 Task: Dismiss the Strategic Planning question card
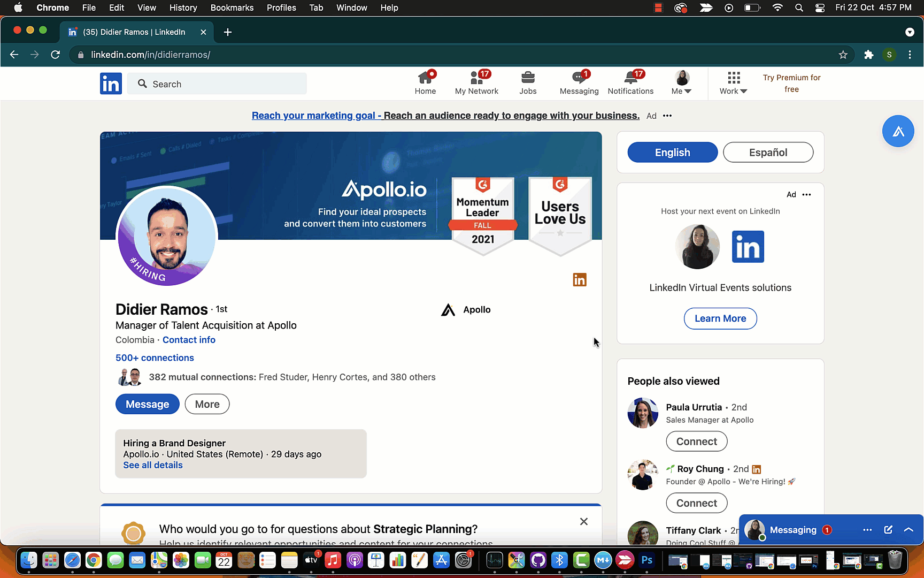click(x=584, y=521)
